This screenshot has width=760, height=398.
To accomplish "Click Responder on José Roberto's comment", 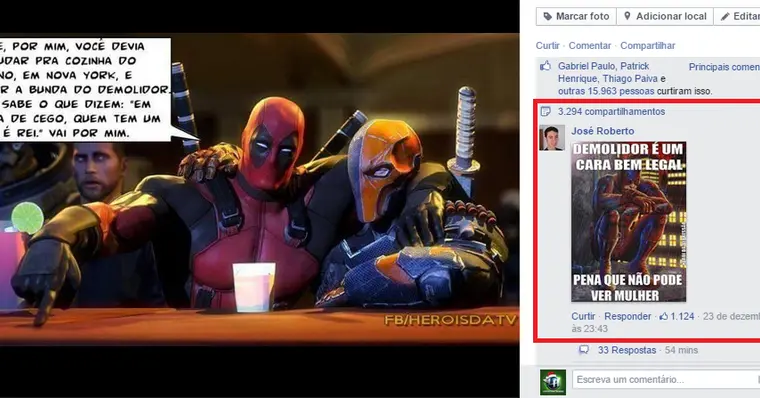I will pyautogui.click(x=628, y=316).
